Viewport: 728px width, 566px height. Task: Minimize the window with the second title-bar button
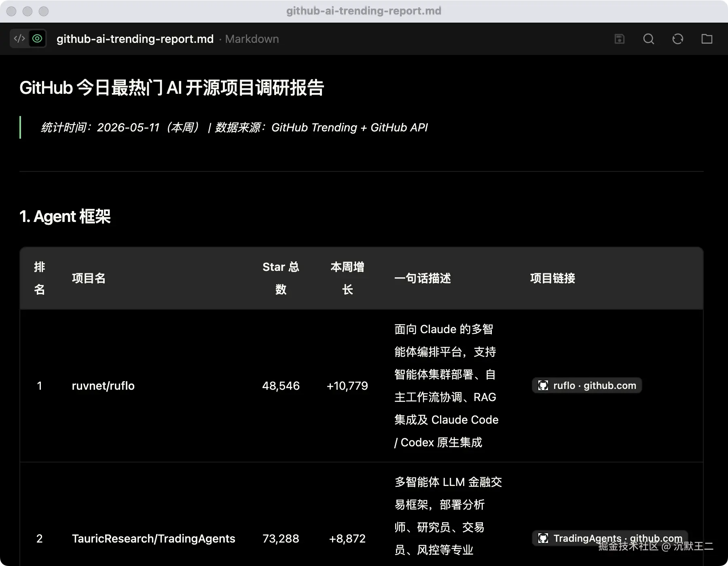click(28, 11)
